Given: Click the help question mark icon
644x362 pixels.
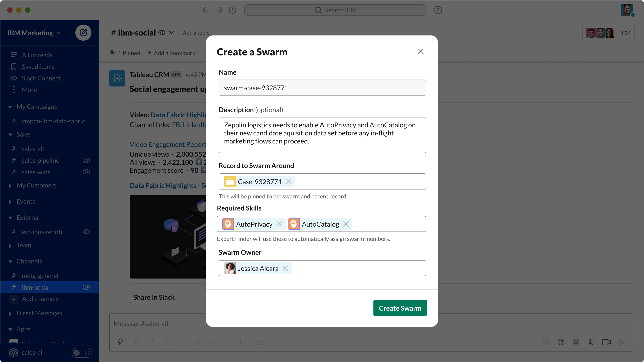Looking at the screenshot, I should point(438,10).
